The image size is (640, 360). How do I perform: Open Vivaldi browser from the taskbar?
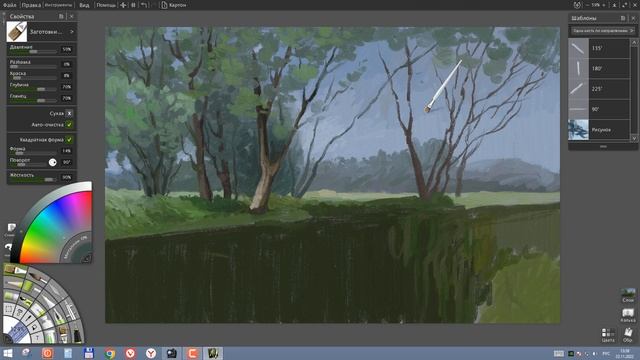click(x=130, y=353)
